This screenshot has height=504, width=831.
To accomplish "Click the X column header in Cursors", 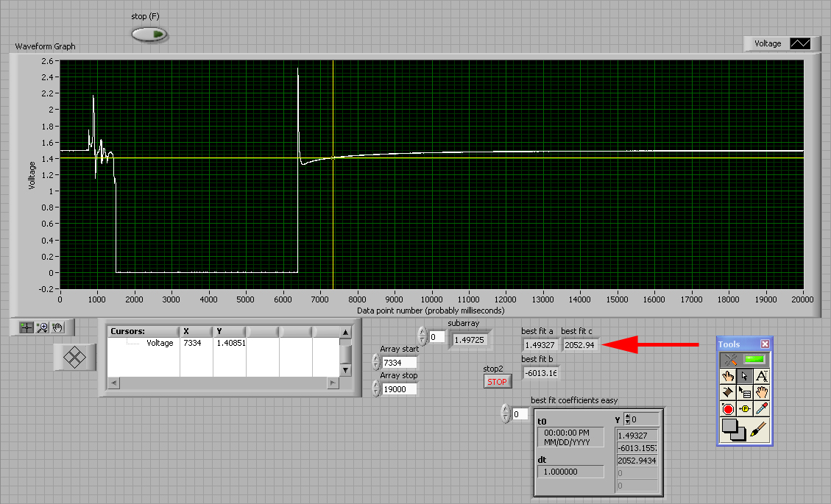I will tap(197, 331).
